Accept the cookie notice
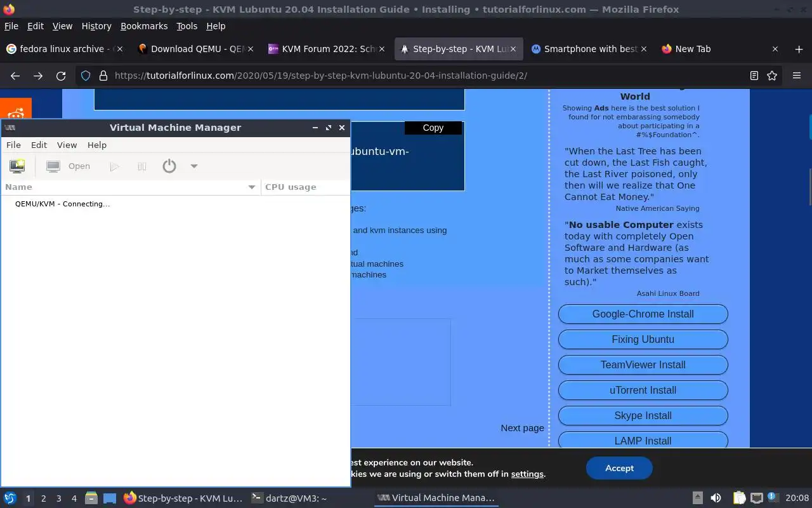The width and height of the screenshot is (812, 508). point(619,468)
